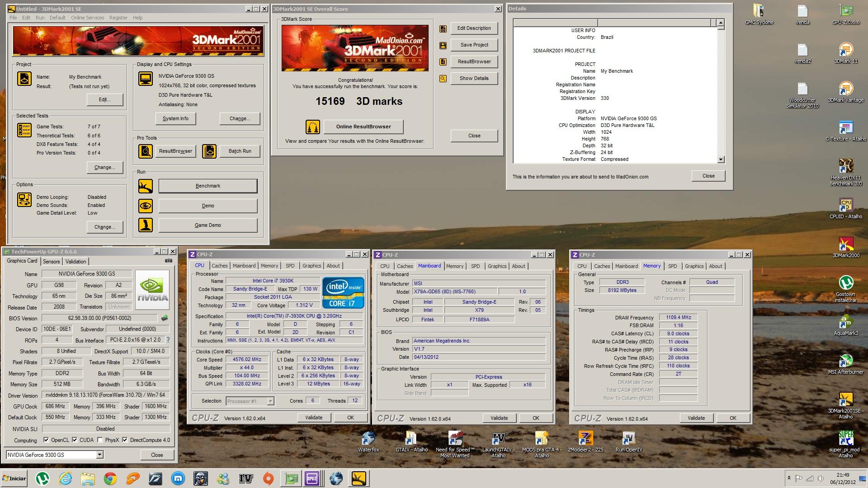This screenshot has height=488, width=868.
Task: Click the CPU-Z taskbar button
Action: [x=312, y=479]
